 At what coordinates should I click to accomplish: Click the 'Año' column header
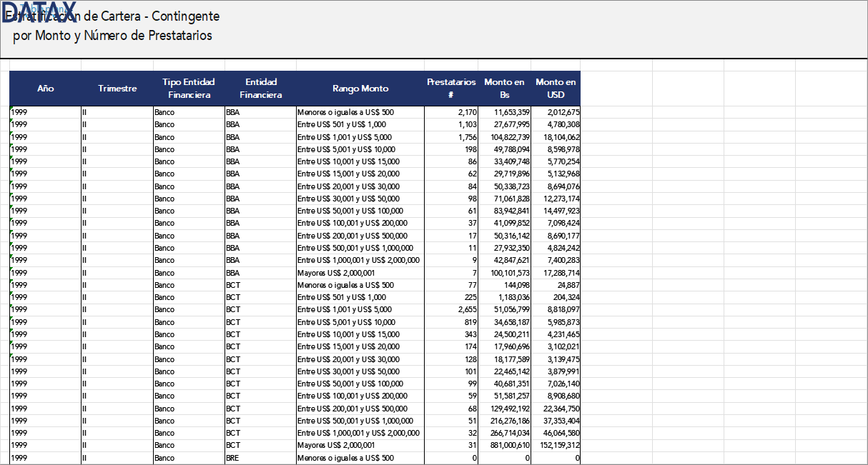coord(45,89)
